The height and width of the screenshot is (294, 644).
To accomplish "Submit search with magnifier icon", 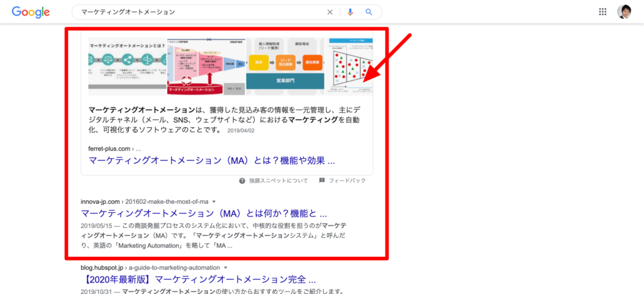I will tap(369, 12).
